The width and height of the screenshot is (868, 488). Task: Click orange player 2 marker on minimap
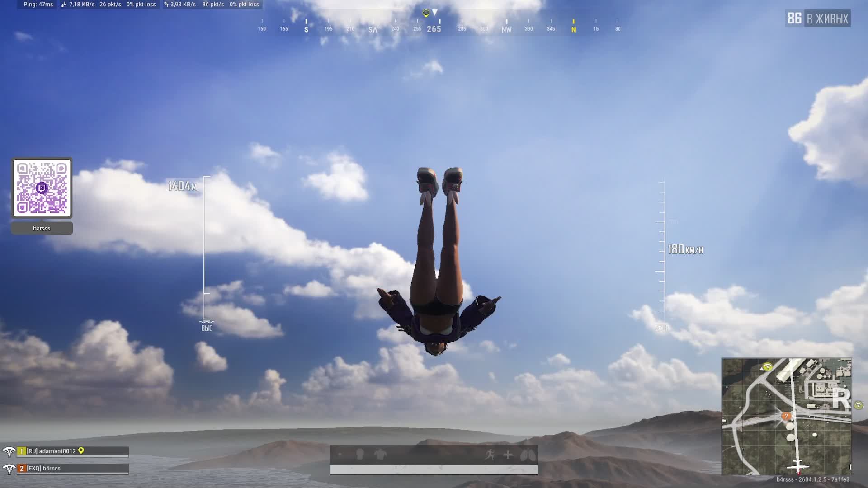click(x=786, y=416)
